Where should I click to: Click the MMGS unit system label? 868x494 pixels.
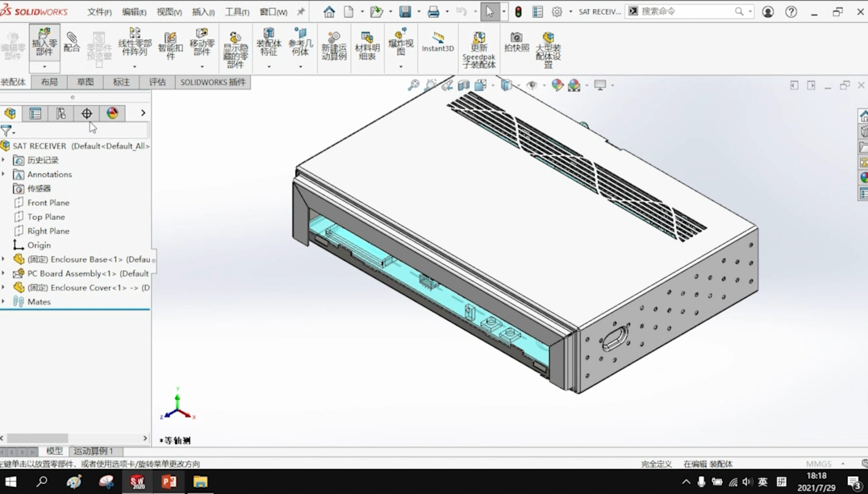tap(819, 464)
